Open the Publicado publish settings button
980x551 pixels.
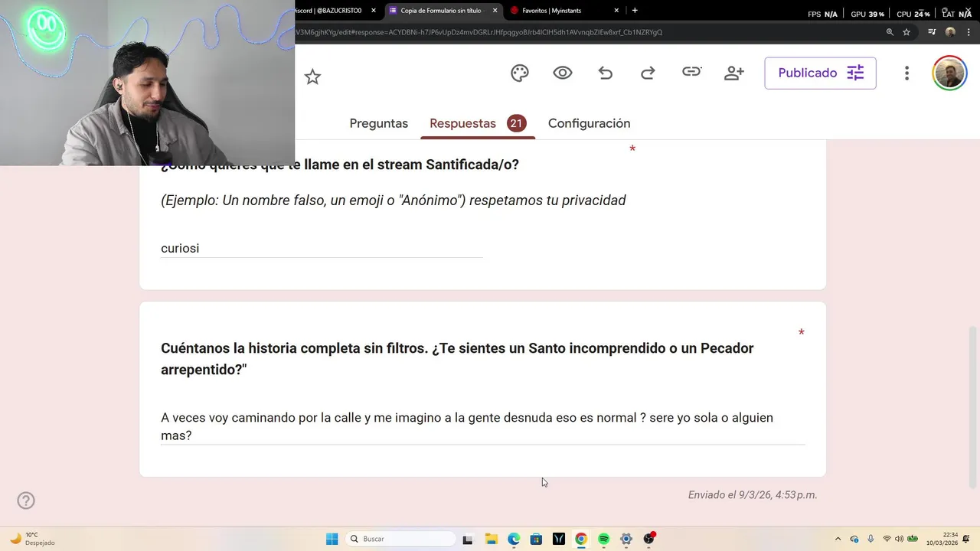click(820, 73)
